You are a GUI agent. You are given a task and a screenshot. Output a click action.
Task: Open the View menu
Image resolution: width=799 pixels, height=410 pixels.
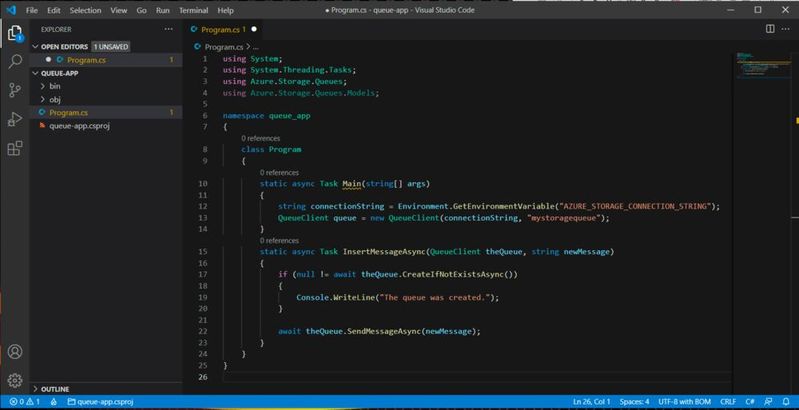pos(119,10)
